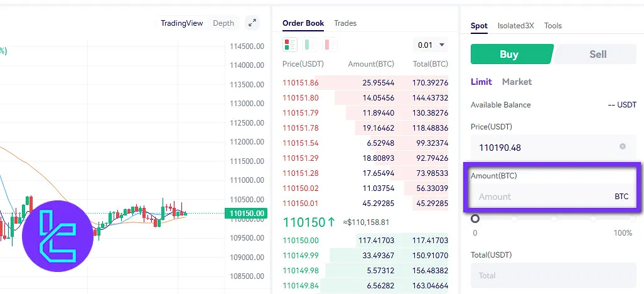Click the Amount(BTC) column header

point(371,63)
